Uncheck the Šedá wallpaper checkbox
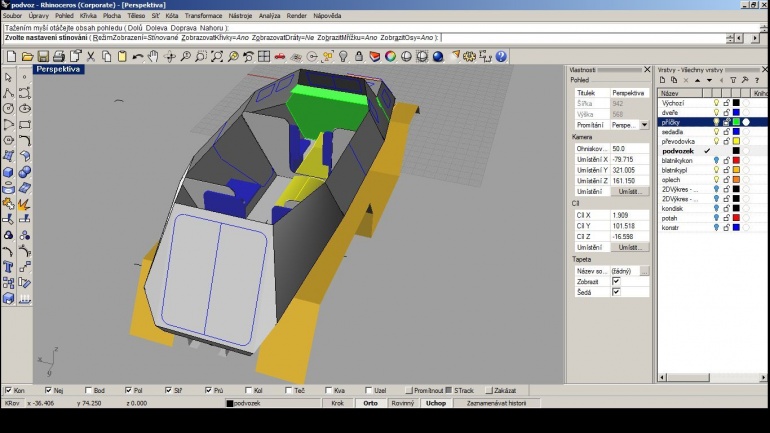The image size is (770, 433). click(x=616, y=292)
